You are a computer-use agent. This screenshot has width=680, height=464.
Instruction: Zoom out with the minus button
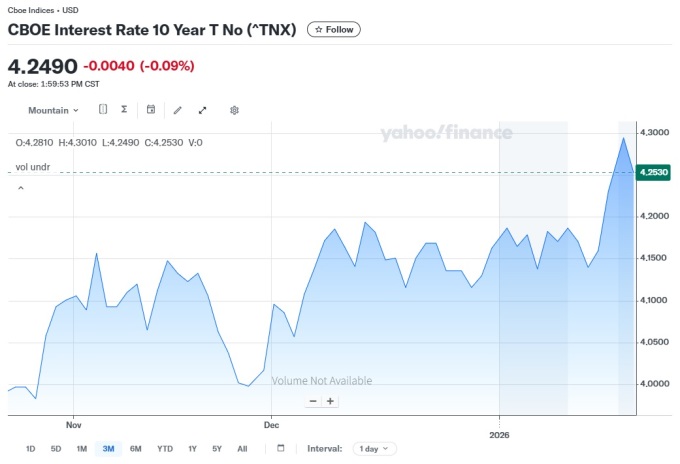(x=313, y=401)
